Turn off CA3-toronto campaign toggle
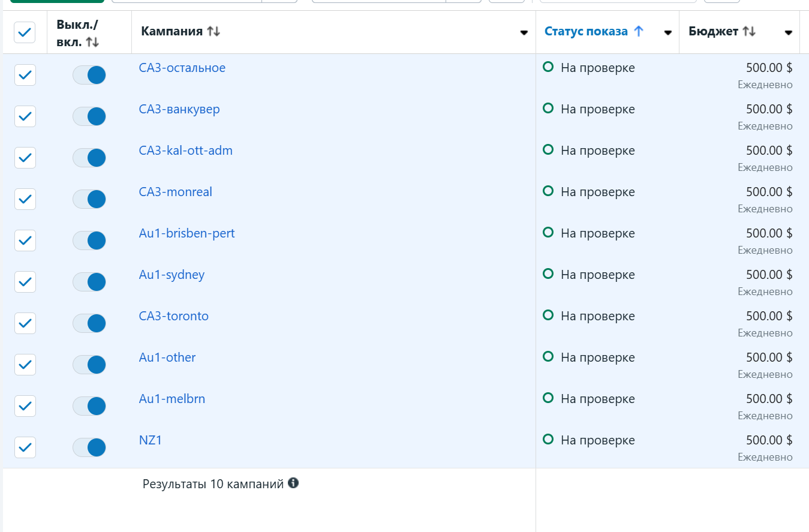Screen dimensions: 809x532 [x=89, y=323]
